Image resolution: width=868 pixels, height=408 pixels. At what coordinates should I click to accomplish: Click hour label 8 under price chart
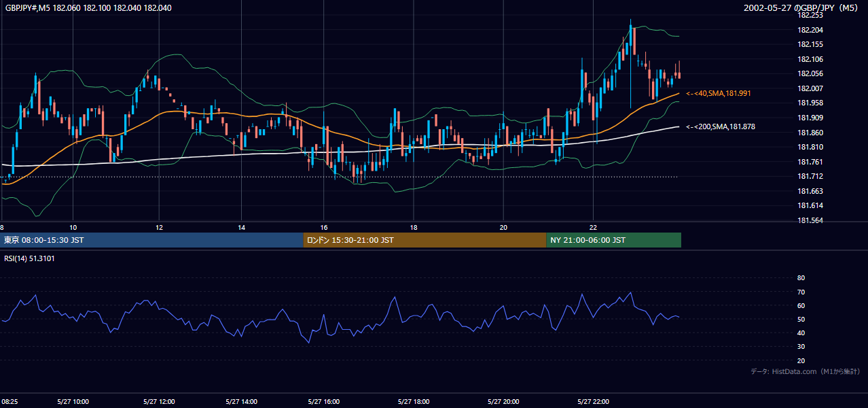click(2, 227)
